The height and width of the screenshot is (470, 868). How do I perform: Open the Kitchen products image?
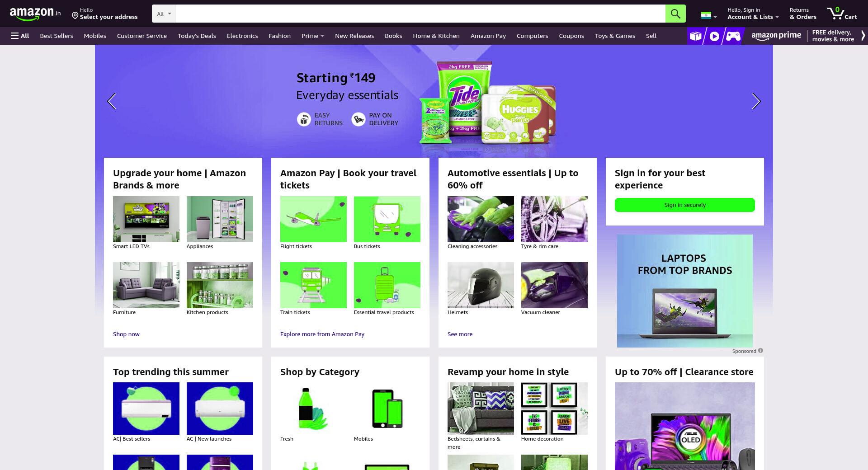point(220,285)
